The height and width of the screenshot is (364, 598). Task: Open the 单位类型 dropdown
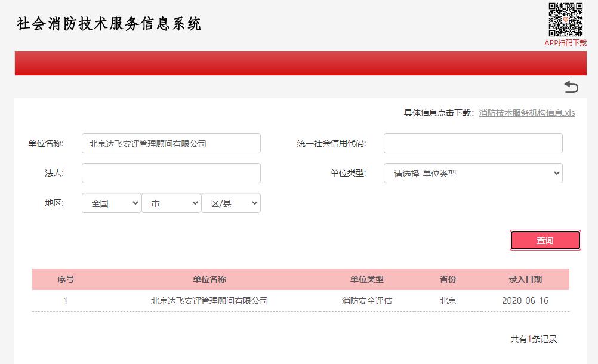coord(473,174)
